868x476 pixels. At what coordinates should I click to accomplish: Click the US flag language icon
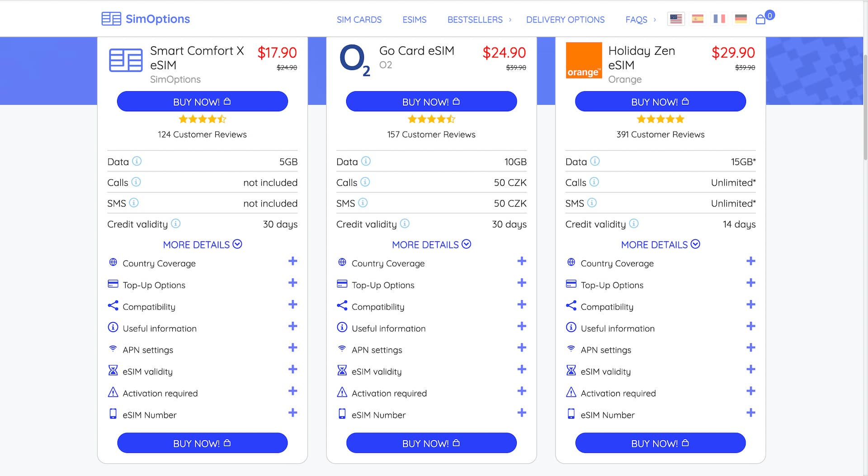click(x=676, y=19)
